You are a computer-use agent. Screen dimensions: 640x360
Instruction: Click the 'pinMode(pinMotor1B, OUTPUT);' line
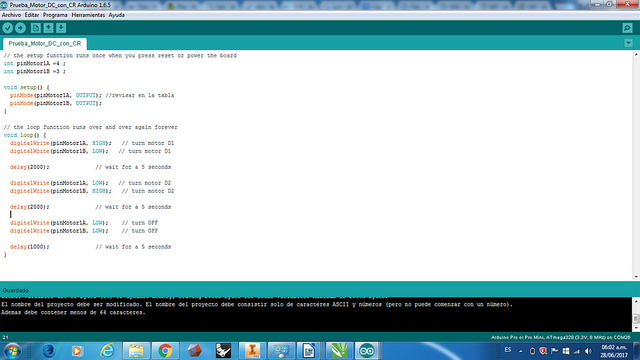click(56, 103)
